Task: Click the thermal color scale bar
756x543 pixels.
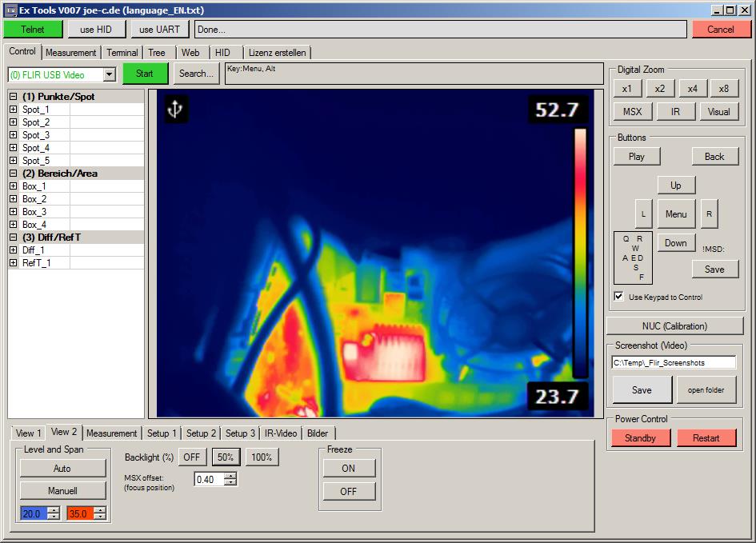Action: point(580,253)
